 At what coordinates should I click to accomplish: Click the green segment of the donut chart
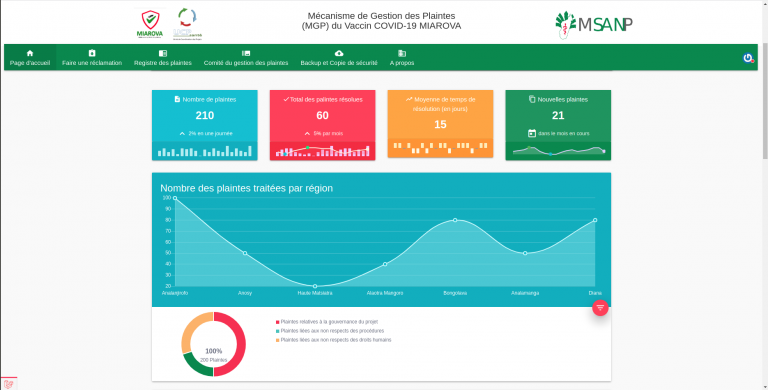[x=197, y=366]
